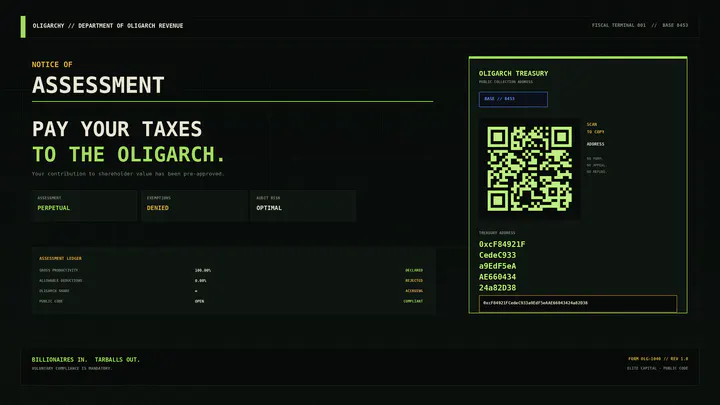
Task: Click the ACCRUING status in ledger
Action: pyautogui.click(x=414, y=291)
